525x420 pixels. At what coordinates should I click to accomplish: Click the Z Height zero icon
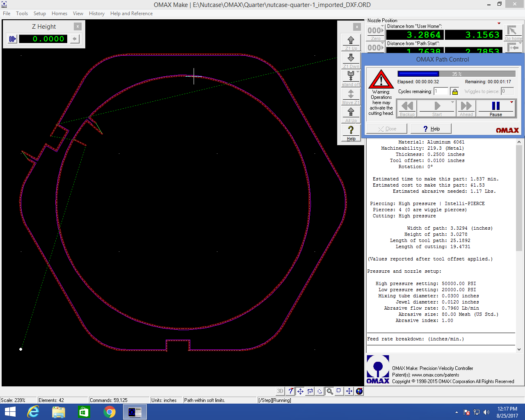pos(12,39)
